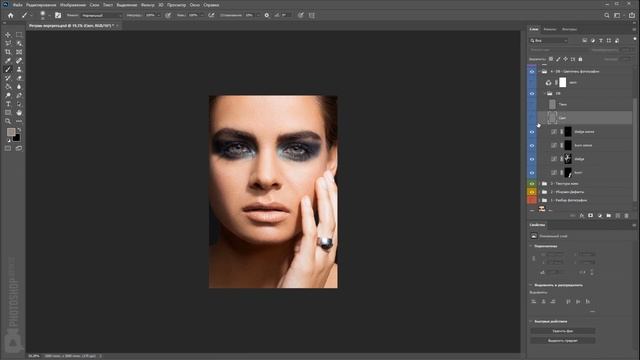Viewport: 640px width, 360px height.
Task: Select the Pen tool
Action: pos(19,95)
